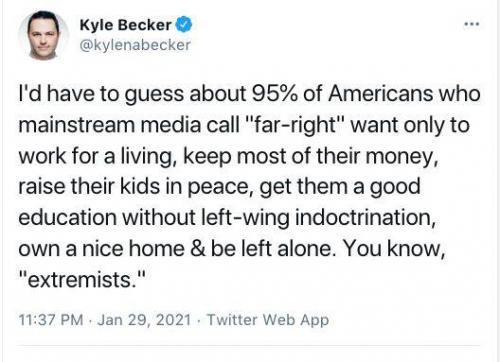Open the three-dot more options menu
The height and width of the screenshot is (362, 500).
[x=472, y=24]
